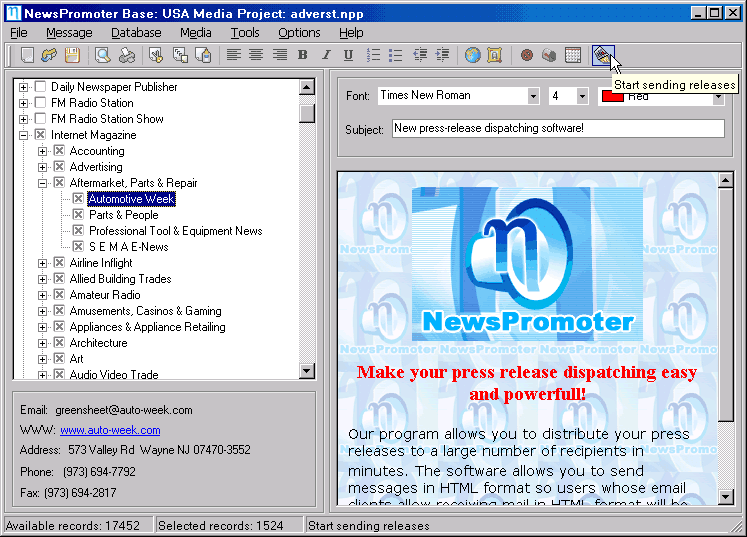Open the Font name dropdown
747x537 pixels.
pos(534,96)
